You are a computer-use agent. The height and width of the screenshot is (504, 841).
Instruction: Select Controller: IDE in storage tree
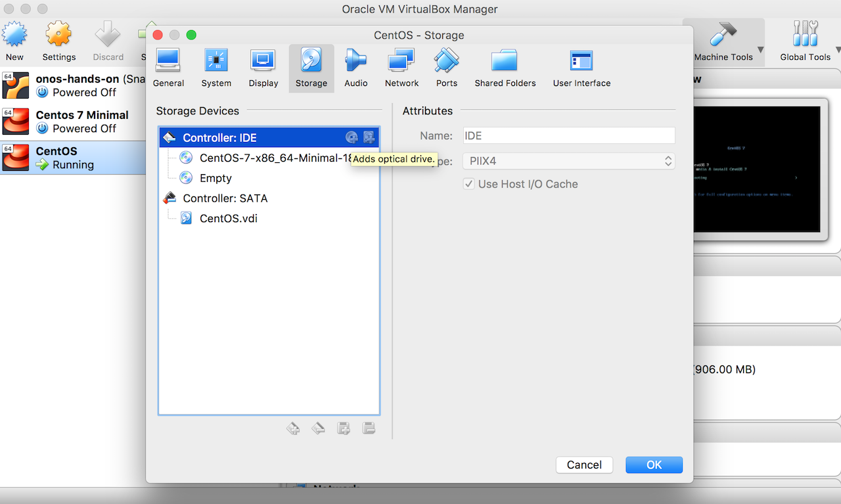(x=269, y=137)
